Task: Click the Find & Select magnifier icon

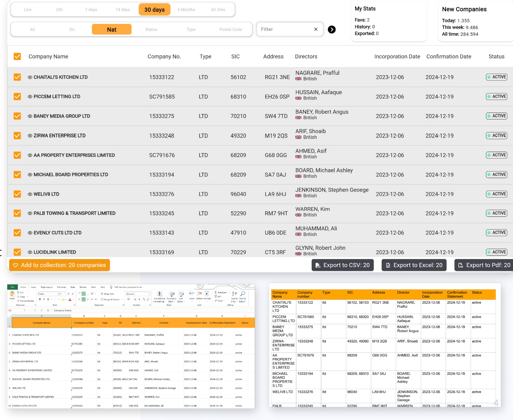Action: [243, 294]
